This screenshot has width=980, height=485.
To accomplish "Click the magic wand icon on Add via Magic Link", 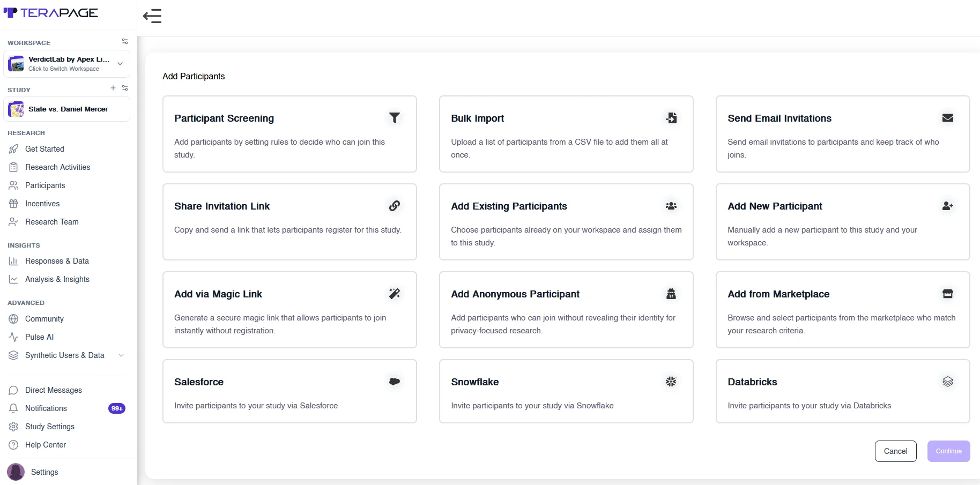I will (395, 294).
